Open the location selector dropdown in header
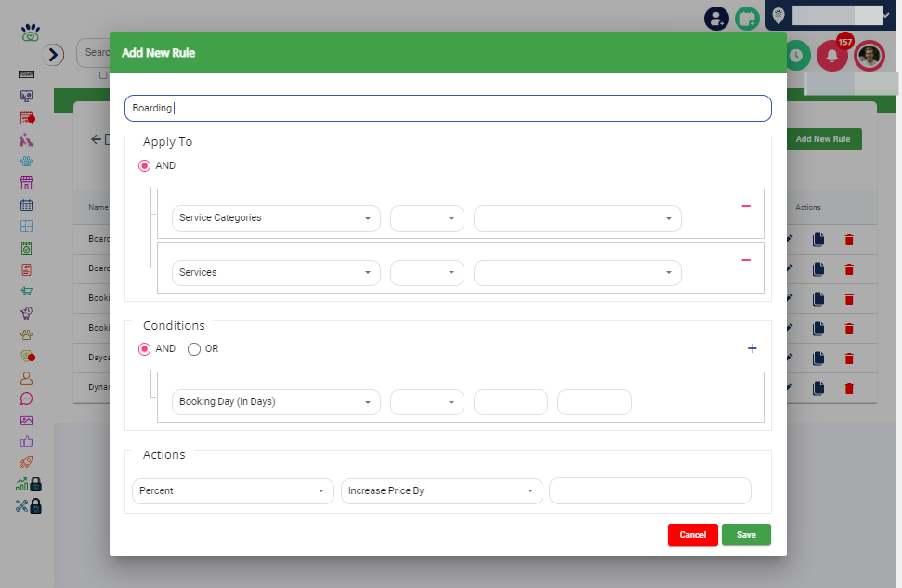Image resolution: width=902 pixels, height=588 pixels. (832, 16)
